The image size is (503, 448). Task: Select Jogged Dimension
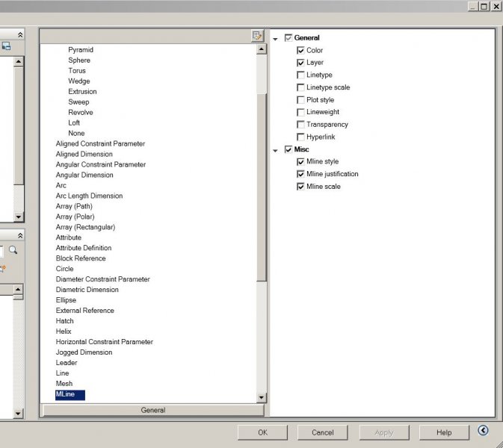point(84,352)
